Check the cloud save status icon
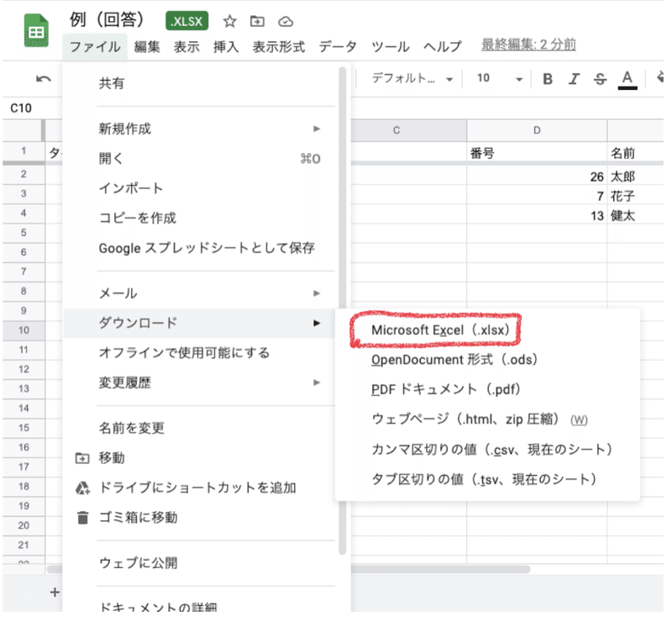Viewport: 672px width, 627px height. tap(286, 22)
